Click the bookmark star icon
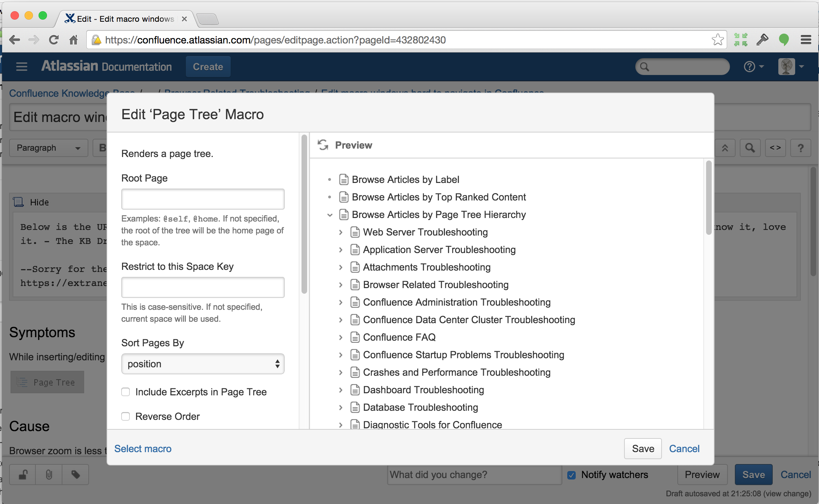Viewport: 819px width, 504px height. [717, 40]
